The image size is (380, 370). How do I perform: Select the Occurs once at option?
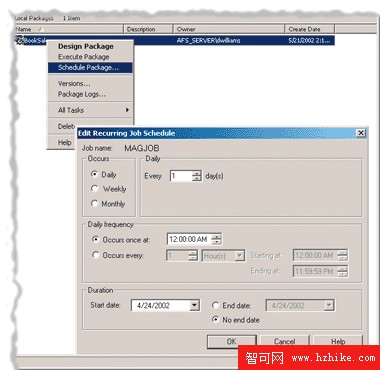95,239
